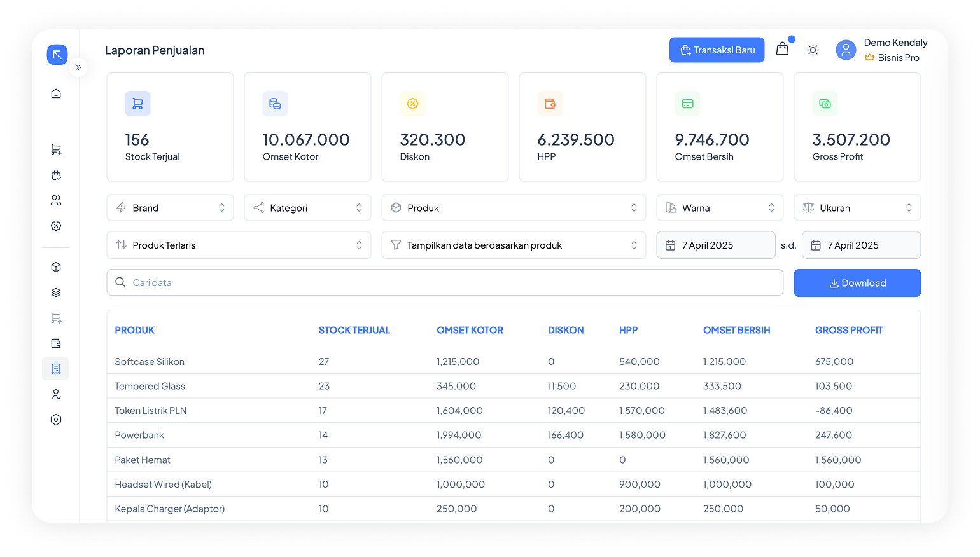Image resolution: width=980 pixels, height=557 pixels.
Task: Sort by the GROSS PROFIT column header
Action: 849,330
